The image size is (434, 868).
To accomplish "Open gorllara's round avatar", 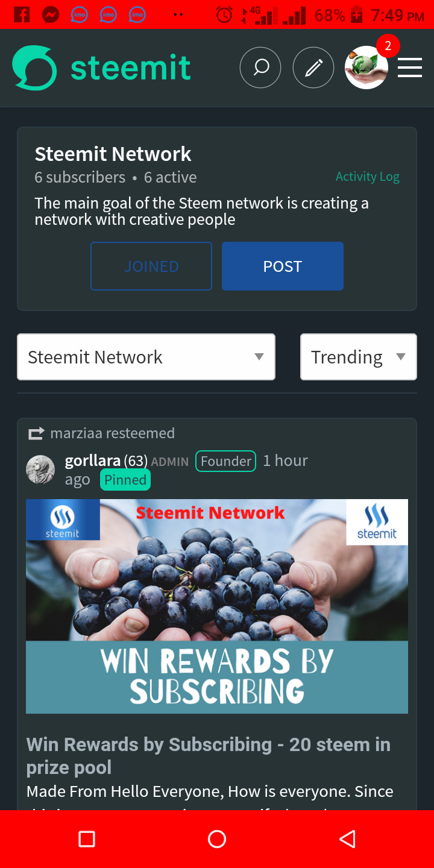I will click(40, 470).
